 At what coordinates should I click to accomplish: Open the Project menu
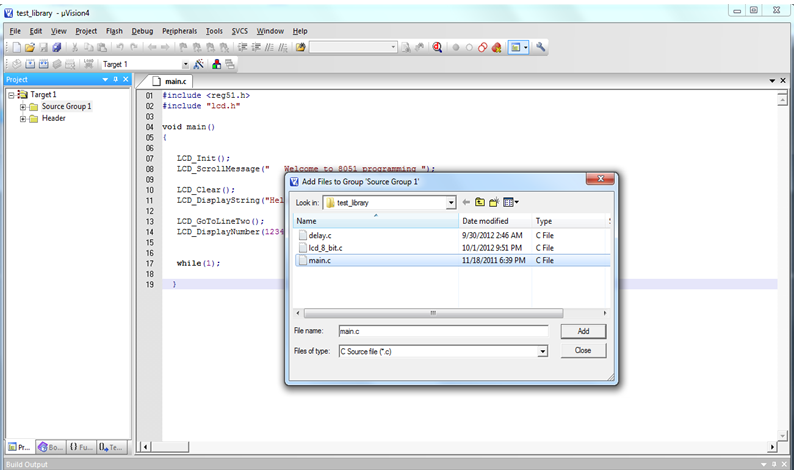point(86,31)
